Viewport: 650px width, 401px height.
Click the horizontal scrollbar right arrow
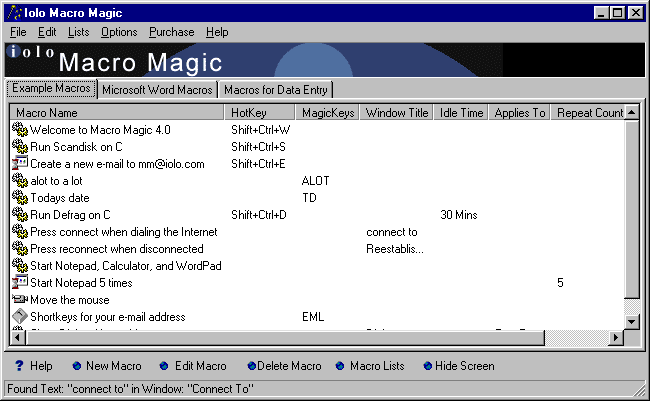[616, 338]
